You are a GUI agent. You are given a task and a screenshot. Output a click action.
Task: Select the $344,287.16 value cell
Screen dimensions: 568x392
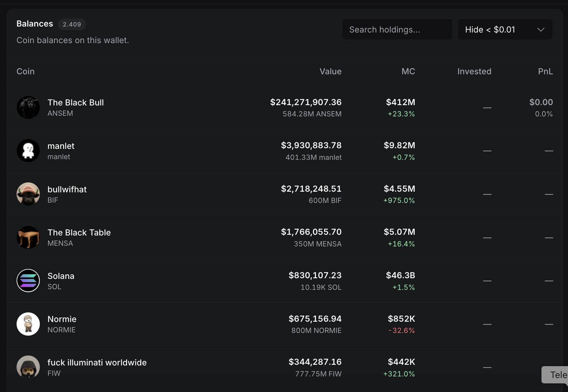315,362
